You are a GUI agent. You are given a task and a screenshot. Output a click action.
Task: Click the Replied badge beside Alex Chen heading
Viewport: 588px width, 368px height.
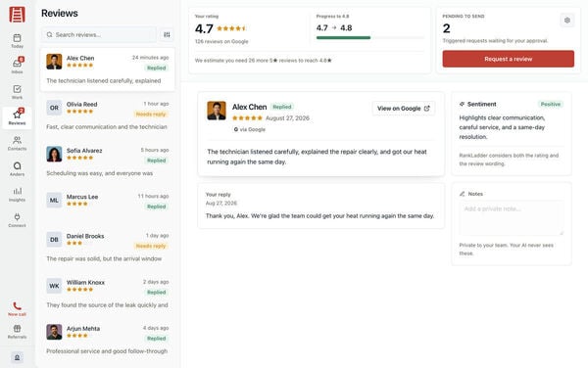click(282, 107)
